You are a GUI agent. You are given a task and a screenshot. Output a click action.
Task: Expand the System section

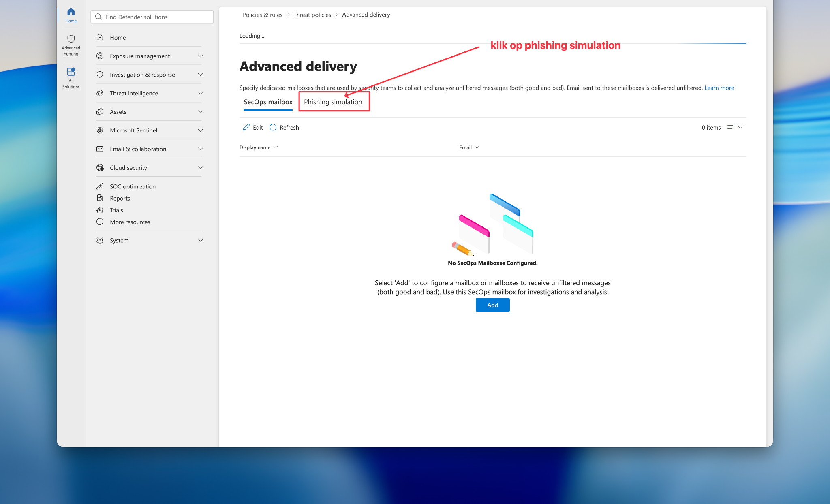tap(200, 240)
